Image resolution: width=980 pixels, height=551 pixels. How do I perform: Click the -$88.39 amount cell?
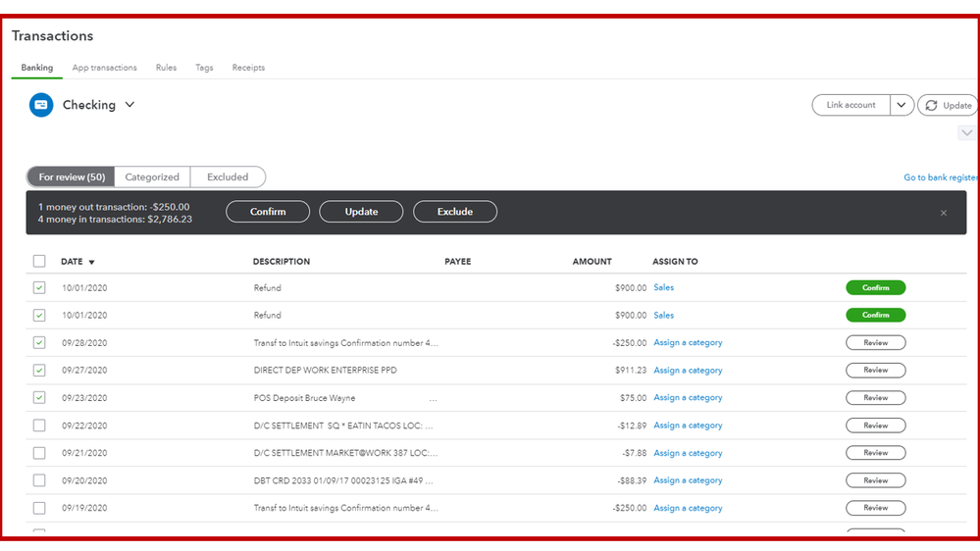[x=630, y=480]
